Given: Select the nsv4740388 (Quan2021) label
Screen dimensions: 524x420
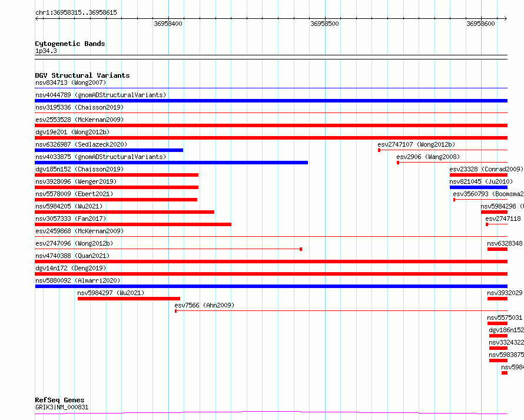Looking at the screenshot, I should point(72,256).
